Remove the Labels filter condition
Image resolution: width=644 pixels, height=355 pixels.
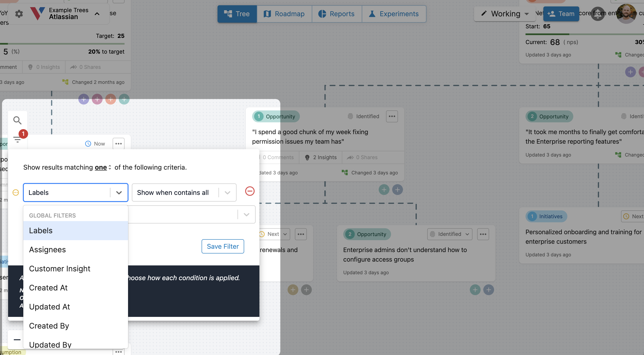point(250,191)
